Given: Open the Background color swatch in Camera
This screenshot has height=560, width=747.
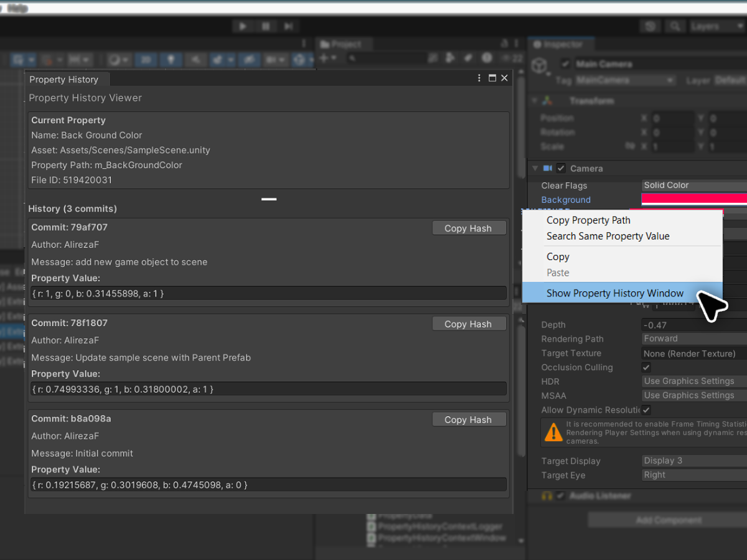Looking at the screenshot, I should (694, 199).
